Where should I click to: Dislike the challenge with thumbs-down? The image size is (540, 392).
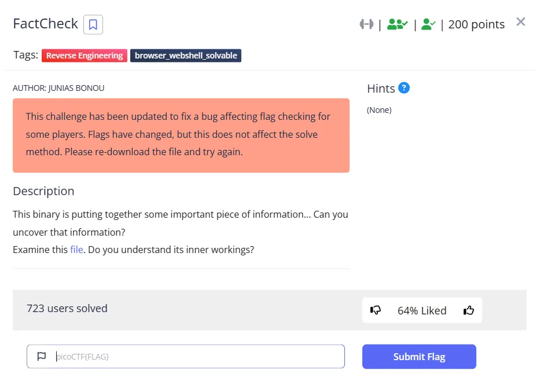pos(376,310)
